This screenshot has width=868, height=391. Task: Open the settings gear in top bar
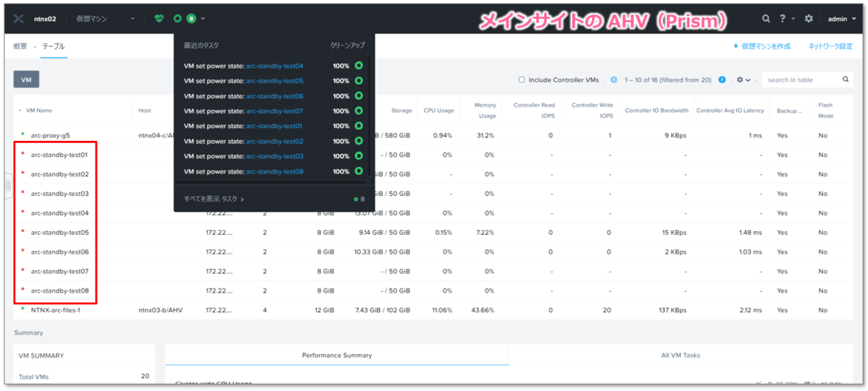pos(809,18)
